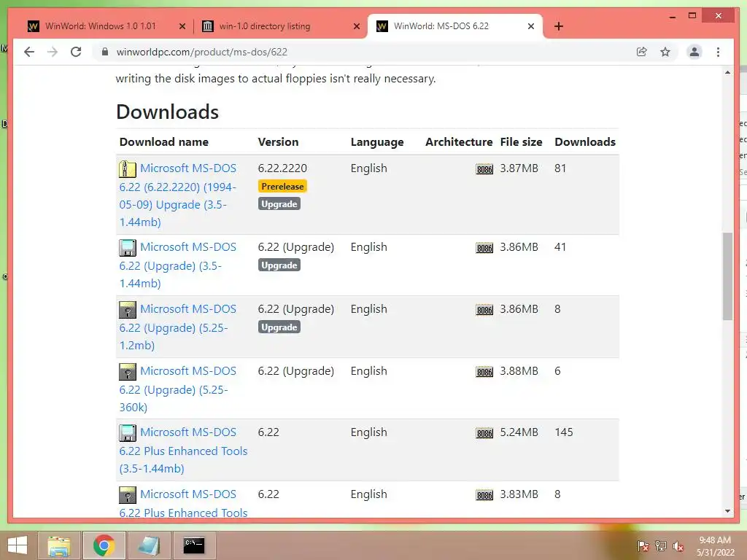This screenshot has width=747, height=560.
Task: Click the padlock site info icon
Action: click(105, 52)
